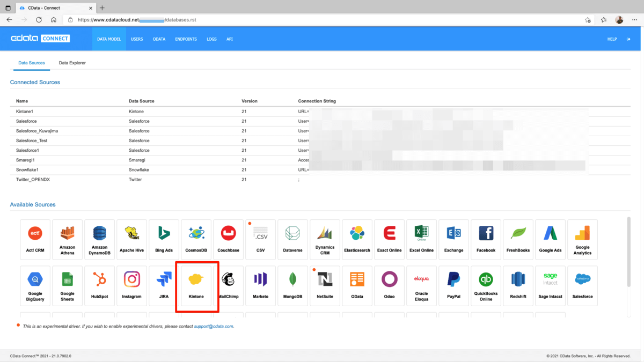644x362 pixels.
Task: Pick the MailChimp source tile
Action: tap(229, 286)
